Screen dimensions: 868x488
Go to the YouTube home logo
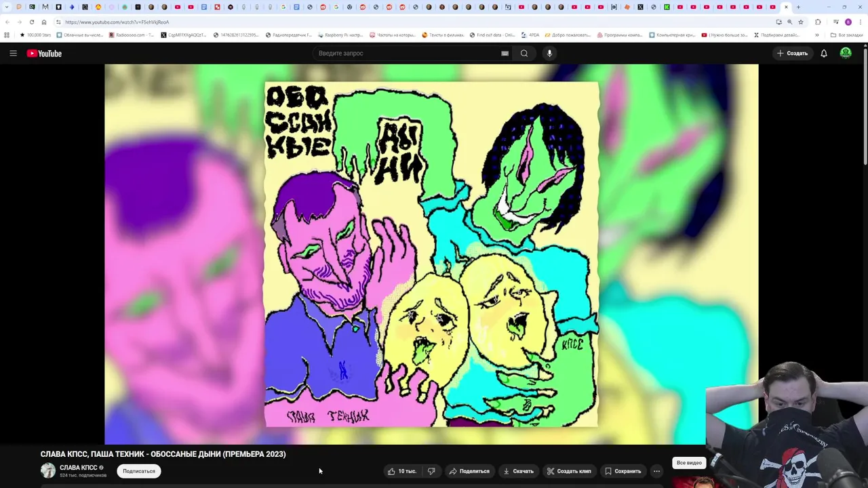pos(44,53)
